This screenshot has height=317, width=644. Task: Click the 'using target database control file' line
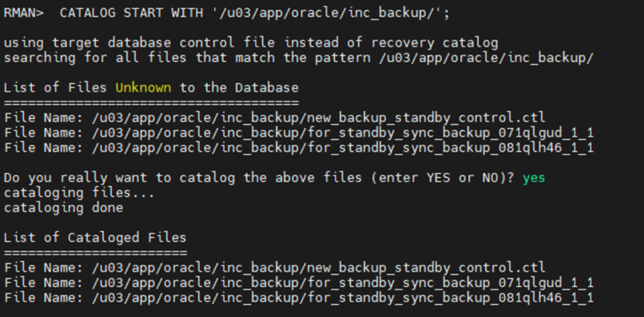[x=251, y=43]
